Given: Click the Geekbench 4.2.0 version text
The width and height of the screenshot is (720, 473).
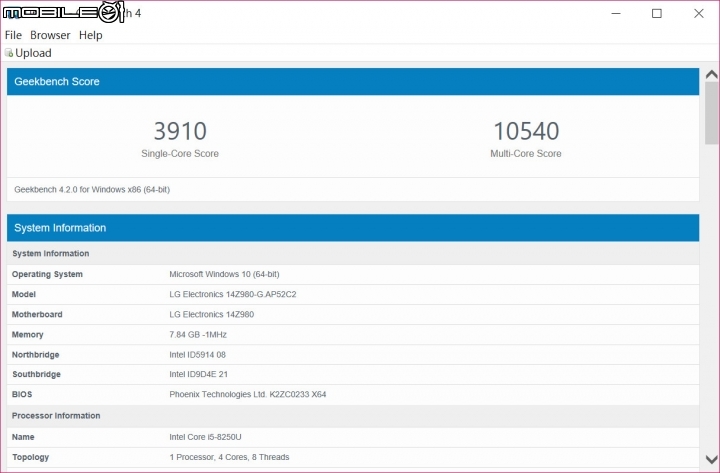Looking at the screenshot, I should tap(92, 190).
